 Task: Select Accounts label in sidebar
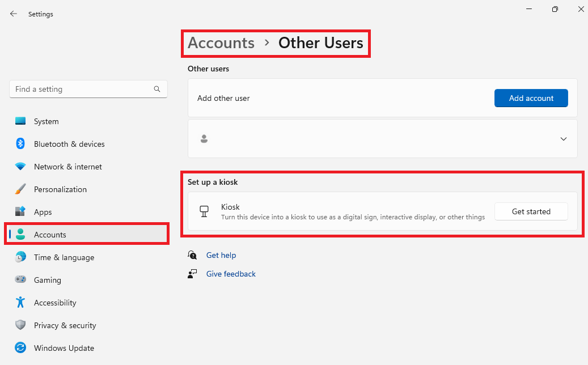pyautogui.click(x=50, y=235)
